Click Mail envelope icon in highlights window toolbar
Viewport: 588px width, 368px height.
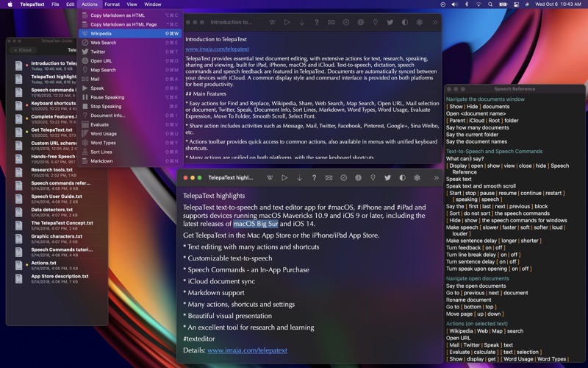pyautogui.click(x=329, y=177)
